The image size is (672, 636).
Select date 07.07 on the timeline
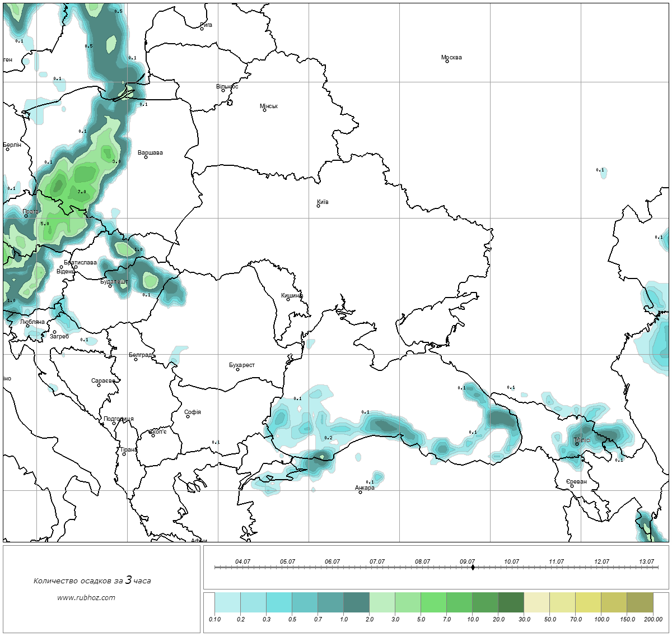pyautogui.click(x=377, y=562)
